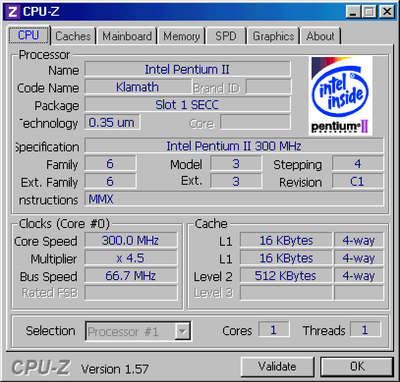This screenshot has height=382, width=400.
Task: Expand the Processor #1 selection dropdown
Action: coord(183,331)
